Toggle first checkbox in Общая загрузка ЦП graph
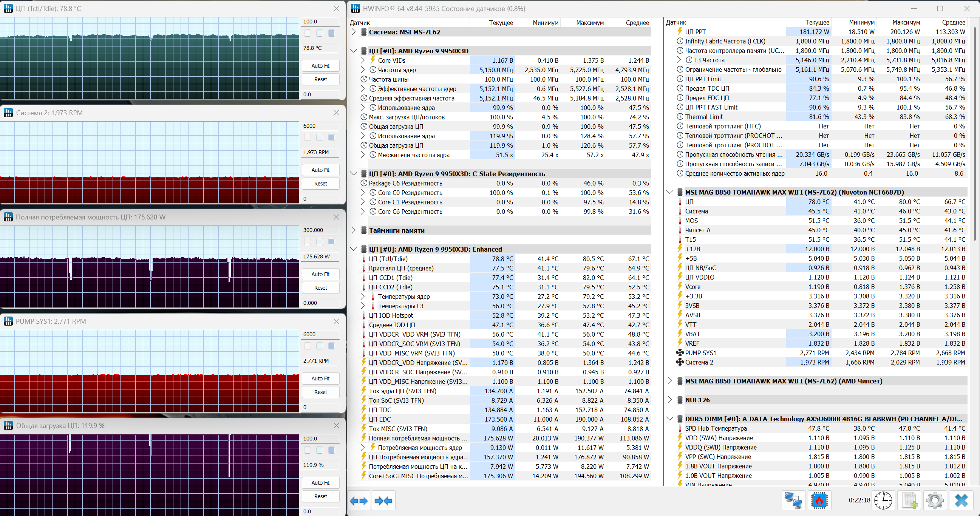 (308, 450)
